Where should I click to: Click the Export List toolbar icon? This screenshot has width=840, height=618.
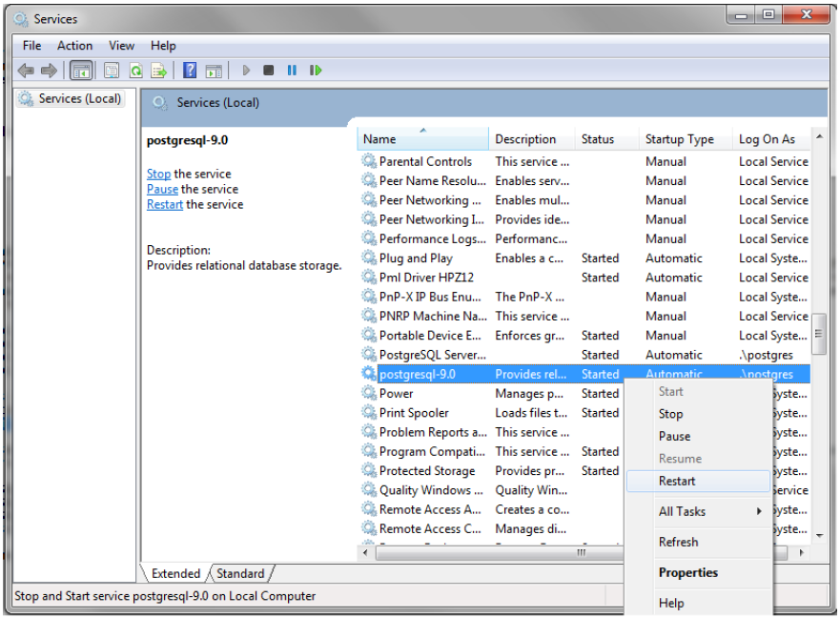pyautogui.click(x=159, y=71)
